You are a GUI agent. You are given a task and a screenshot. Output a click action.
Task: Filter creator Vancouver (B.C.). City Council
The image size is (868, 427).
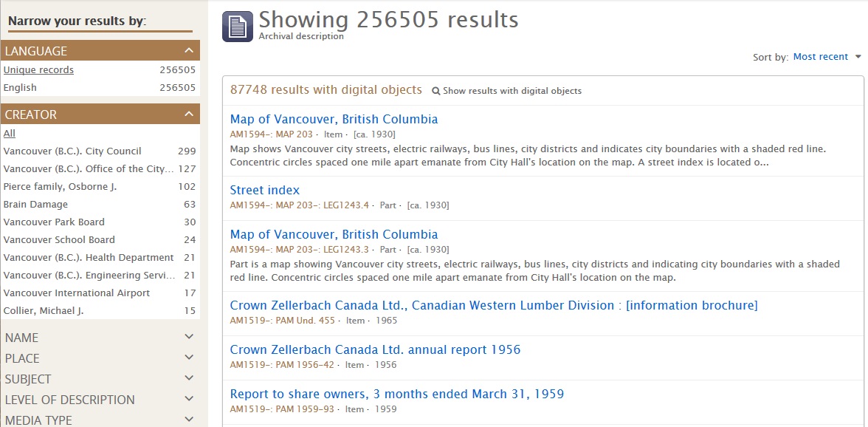click(72, 151)
